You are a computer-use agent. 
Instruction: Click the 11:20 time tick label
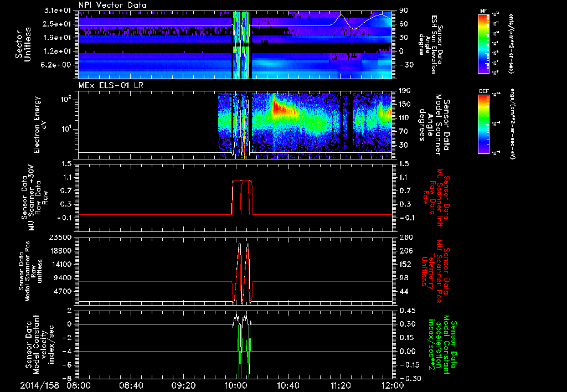point(341,385)
